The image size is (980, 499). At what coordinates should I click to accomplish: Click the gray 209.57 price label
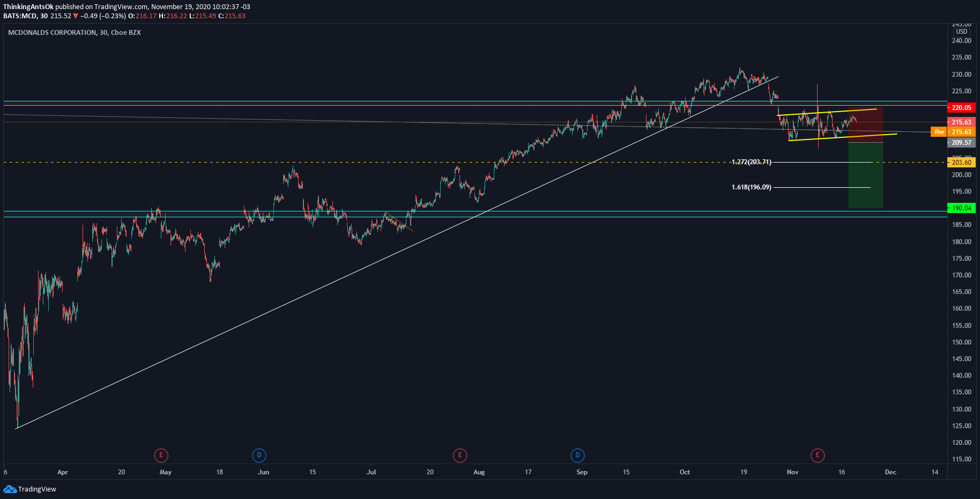(962, 143)
